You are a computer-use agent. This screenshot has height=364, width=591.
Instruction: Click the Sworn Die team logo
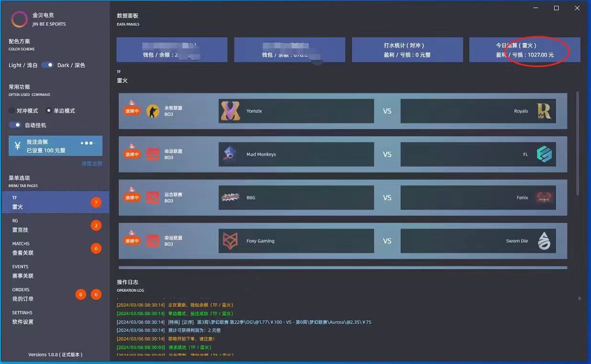pos(544,241)
